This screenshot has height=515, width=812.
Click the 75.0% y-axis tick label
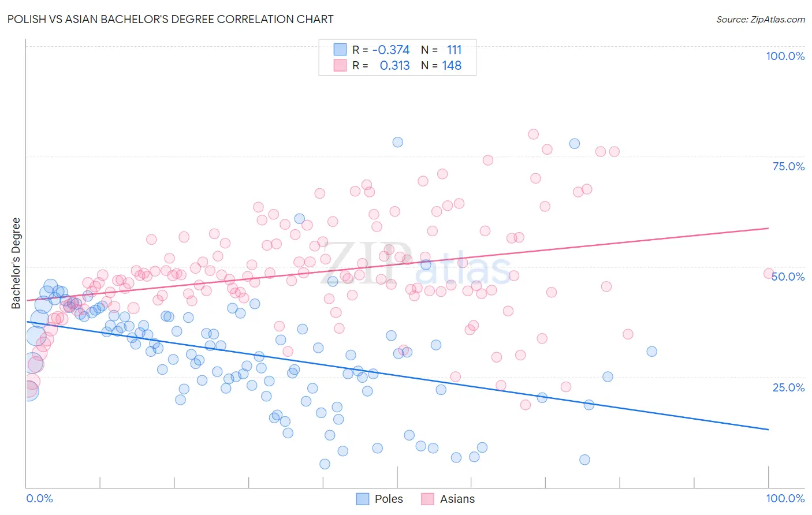coord(789,166)
